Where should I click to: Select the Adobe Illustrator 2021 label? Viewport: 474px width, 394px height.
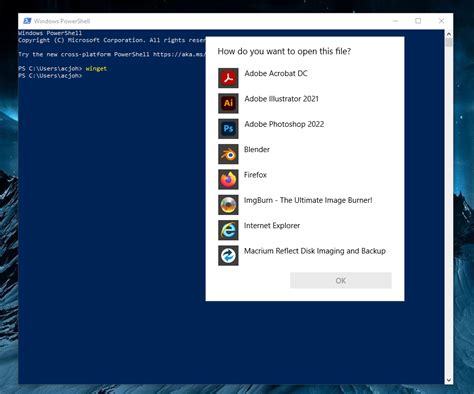[282, 99]
